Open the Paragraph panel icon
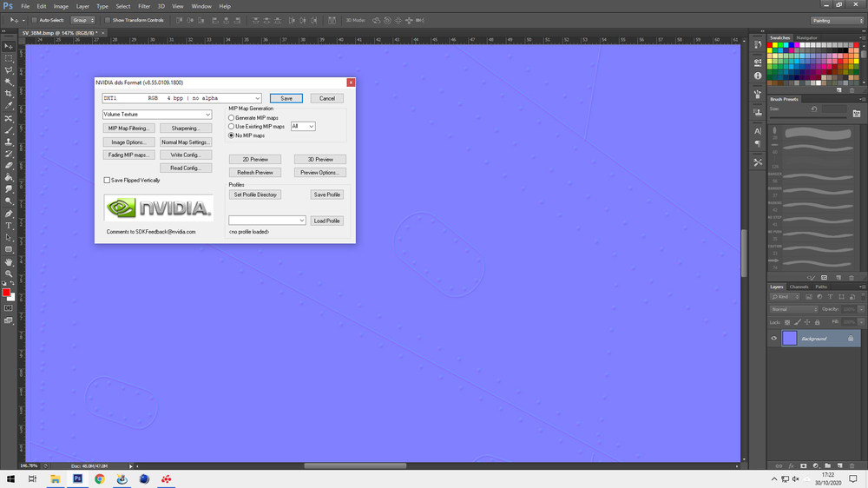Screen dimensions: 868x488 pyautogui.click(x=758, y=144)
